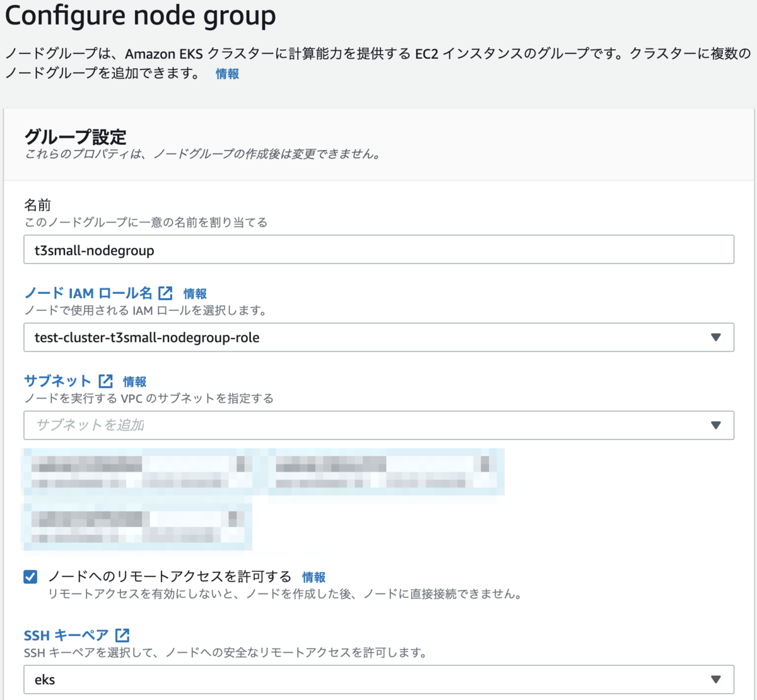
Task: Open 情報 link in page description
Action: (227, 74)
